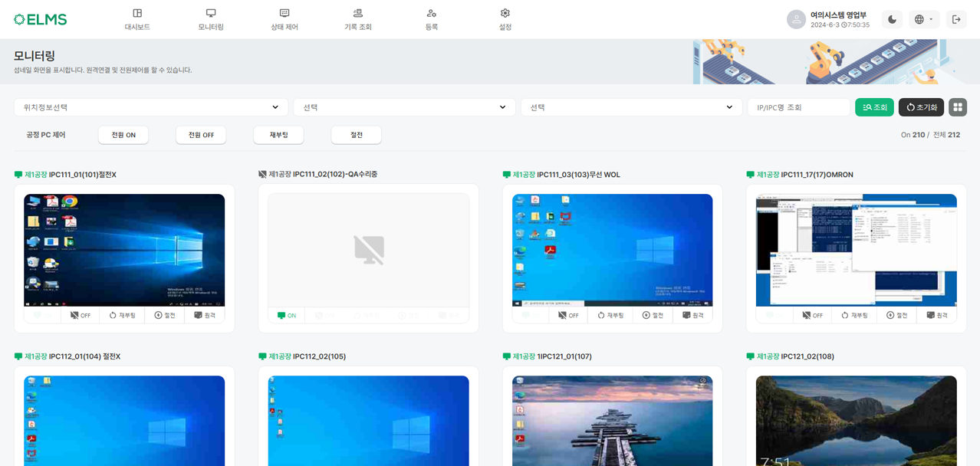Click offline monitor icon of IPC111_02(102)-QA수리중
980x466 pixels.
point(262,174)
